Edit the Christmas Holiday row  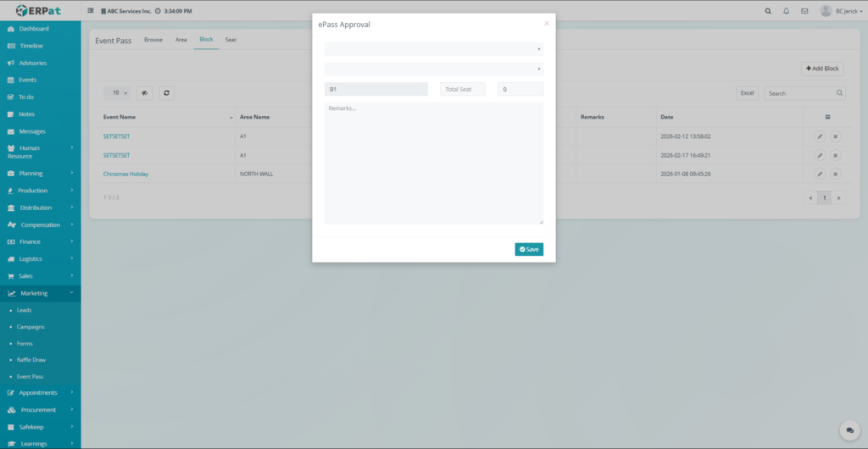pyautogui.click(x=820, y=175)
